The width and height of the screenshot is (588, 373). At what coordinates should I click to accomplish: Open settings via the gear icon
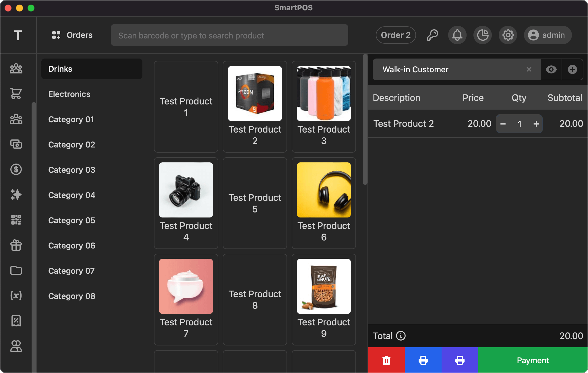point(508,35)
